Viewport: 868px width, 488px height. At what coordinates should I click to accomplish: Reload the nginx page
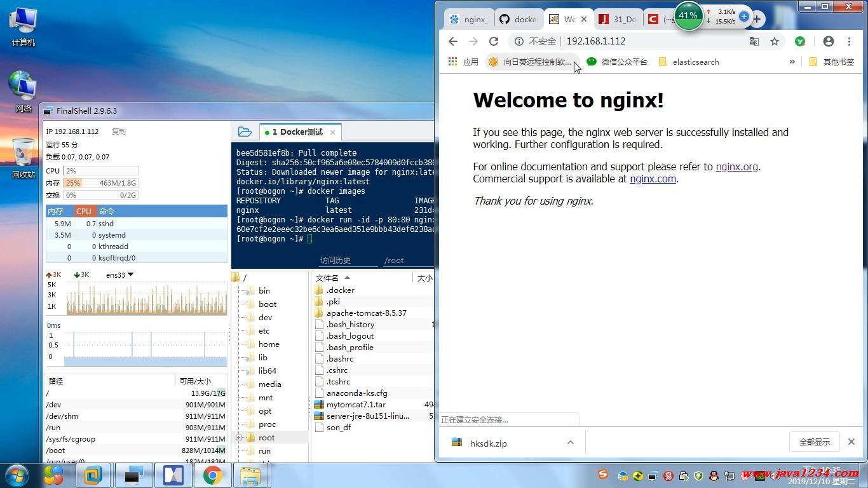(x=494, y=41)
